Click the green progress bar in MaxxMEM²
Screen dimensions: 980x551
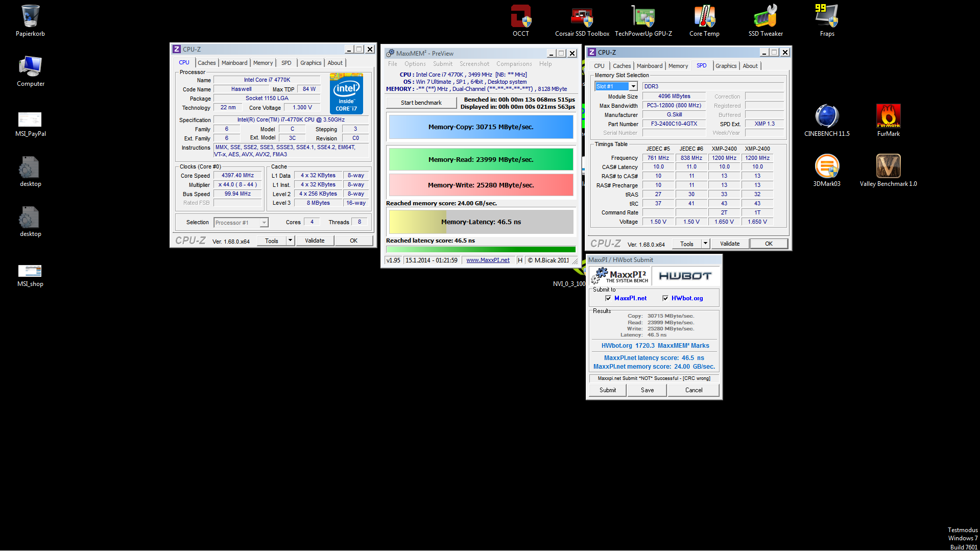pyautogui.click(x=481, y=250)
